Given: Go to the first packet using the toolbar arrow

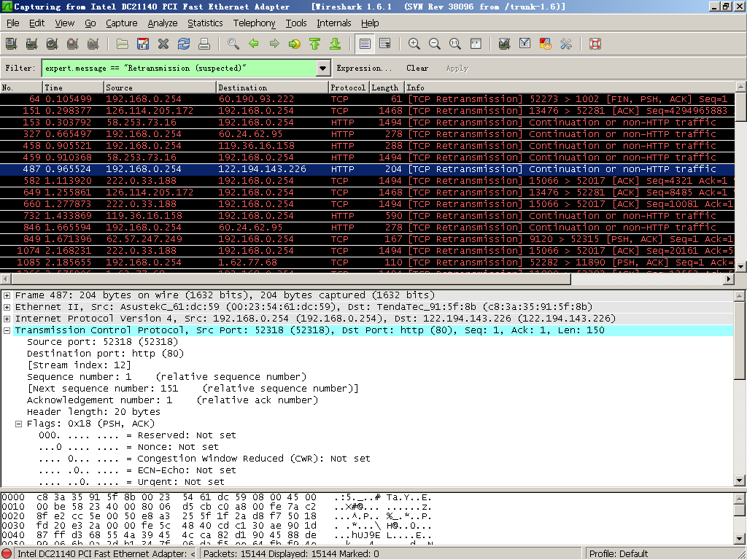Looking at the screenshot, I should pyautogui.click(x=315, y=44).
